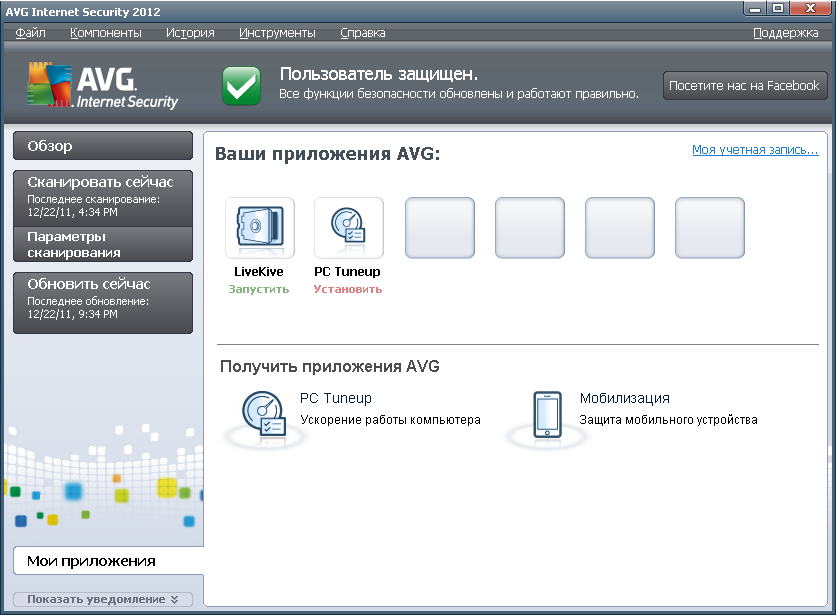Click the LiveKive app name label
This screenshot has width=836, height=615.
[259, 271]
